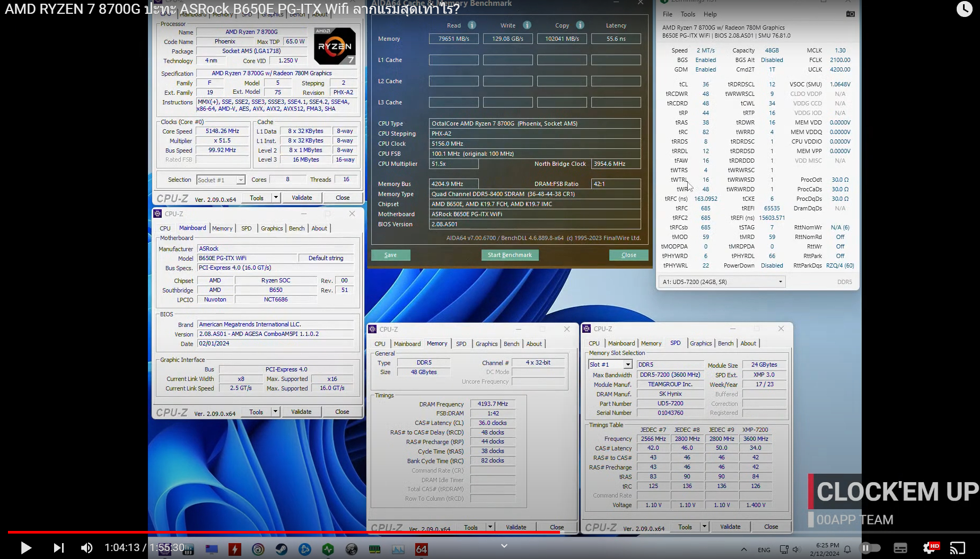Viewport: 980px width, 559px height.
Task: Switch to SPD tab in Memory CPU-Z window
Action: tap(461, 344)
